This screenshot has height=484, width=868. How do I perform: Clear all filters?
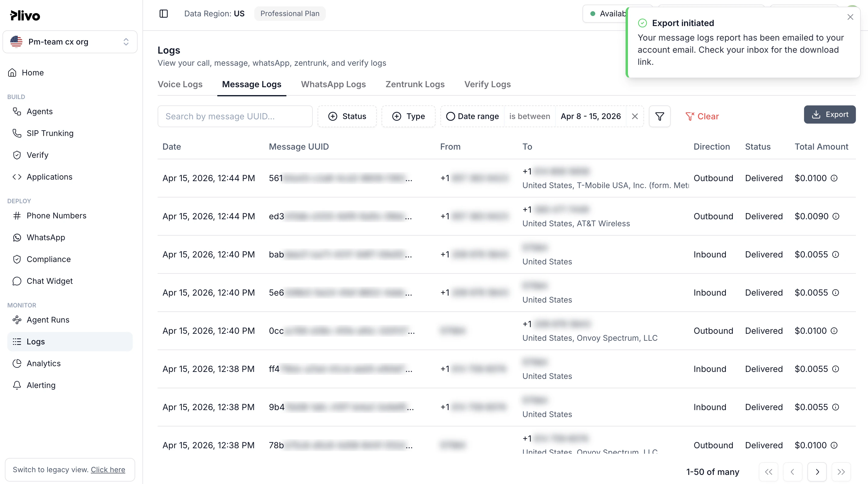click(702, 117)
